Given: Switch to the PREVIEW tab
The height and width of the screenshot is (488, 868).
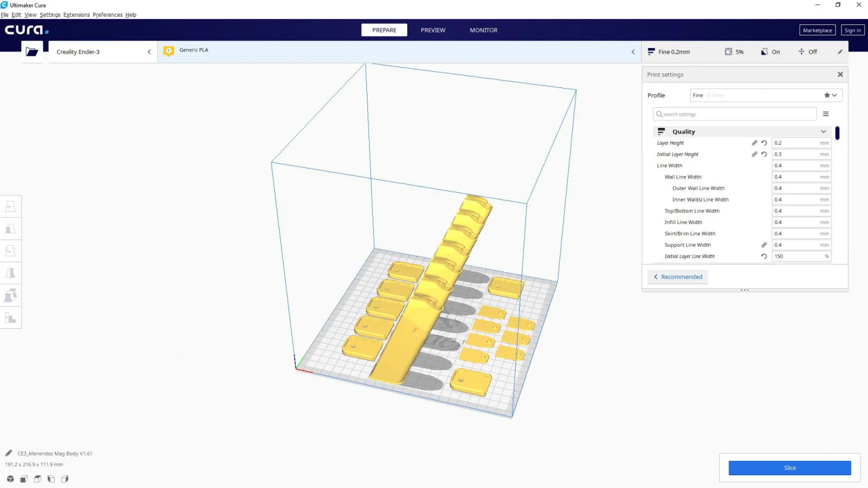Looking at the screenshot, I should tap(433, 30).
